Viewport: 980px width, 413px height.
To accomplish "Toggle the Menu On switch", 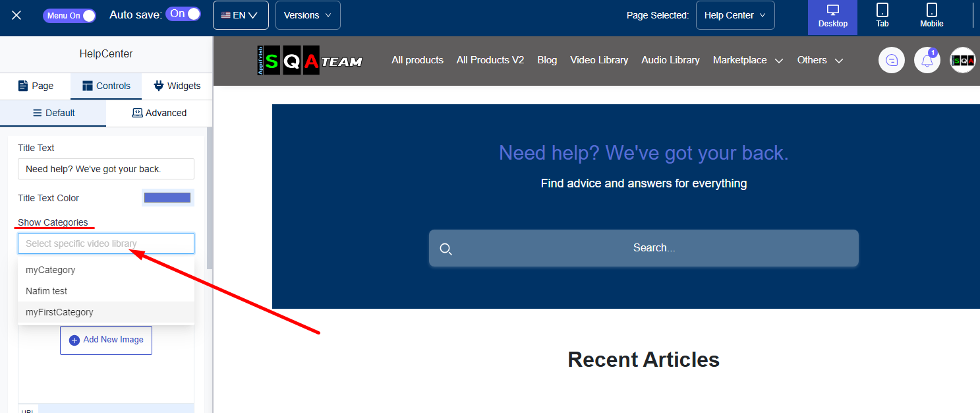I will coord(69,16).
